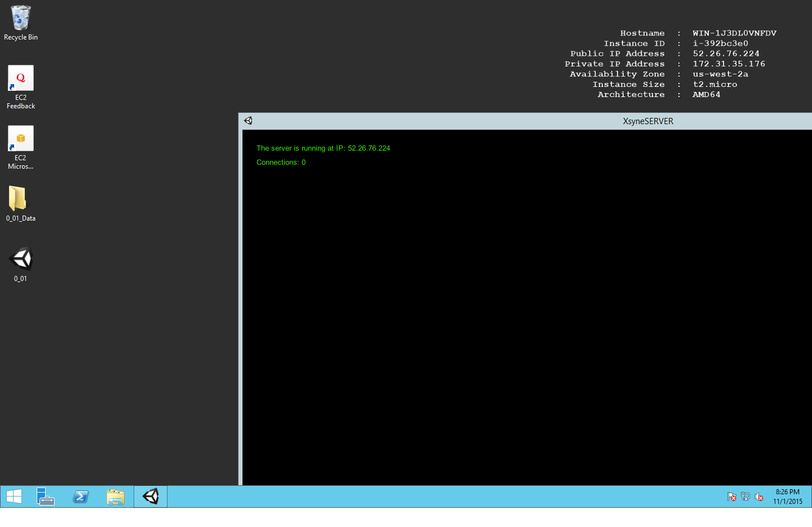812x527 pixels.
Task: Click the Show desktop strip at taskbar end
Action: [810, 497]
